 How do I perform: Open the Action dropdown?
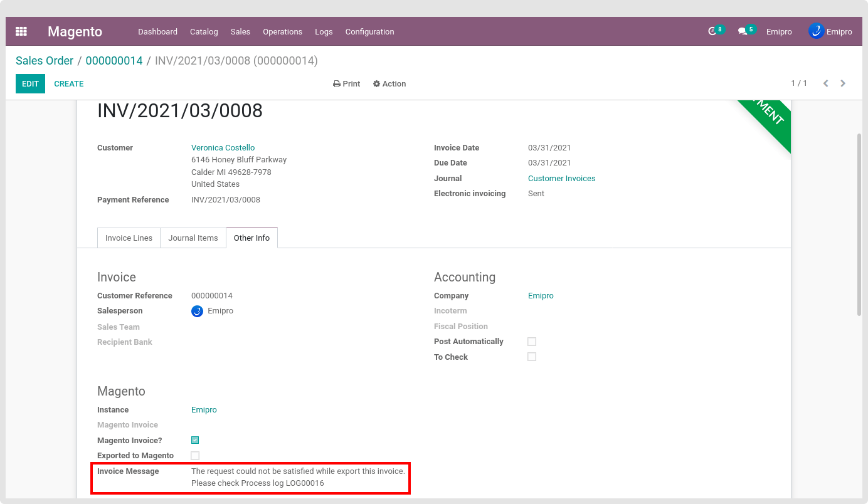coord(389,83)
